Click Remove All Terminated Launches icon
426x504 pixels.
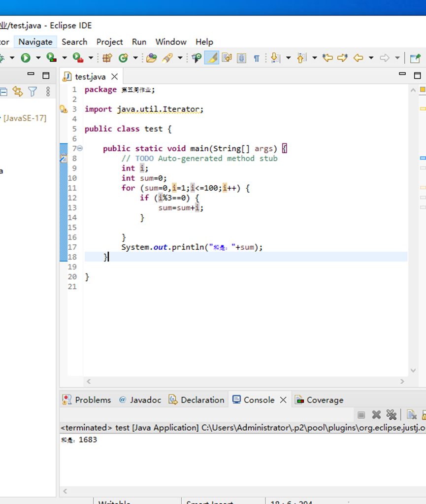point(391,415)
